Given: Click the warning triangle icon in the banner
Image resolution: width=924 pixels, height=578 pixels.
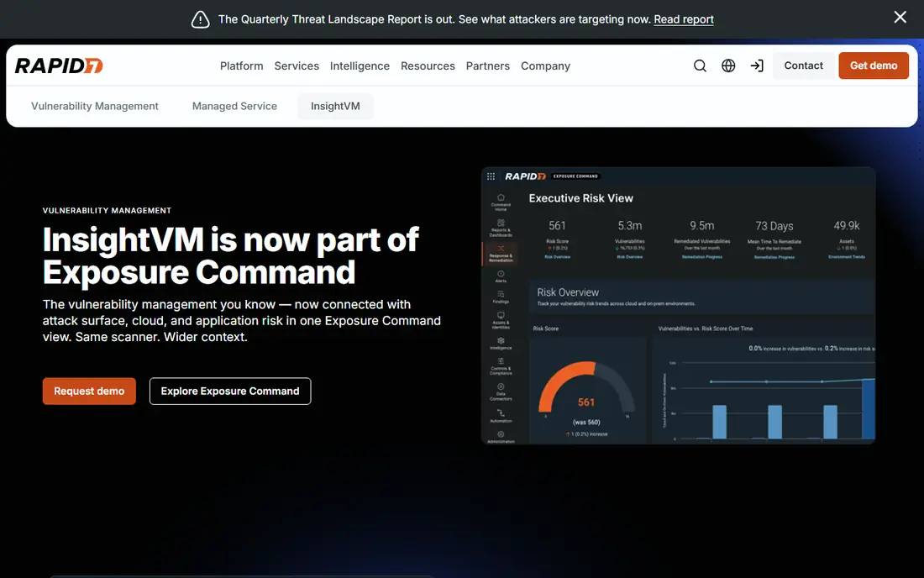Looking at the screenshot, I should [x=201, y=19].
